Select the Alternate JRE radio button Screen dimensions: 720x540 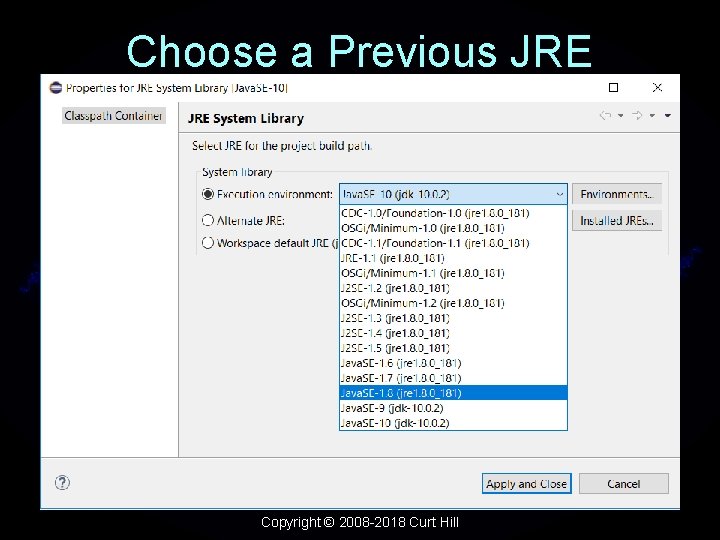pyautogui.click(x=208, y=220)
